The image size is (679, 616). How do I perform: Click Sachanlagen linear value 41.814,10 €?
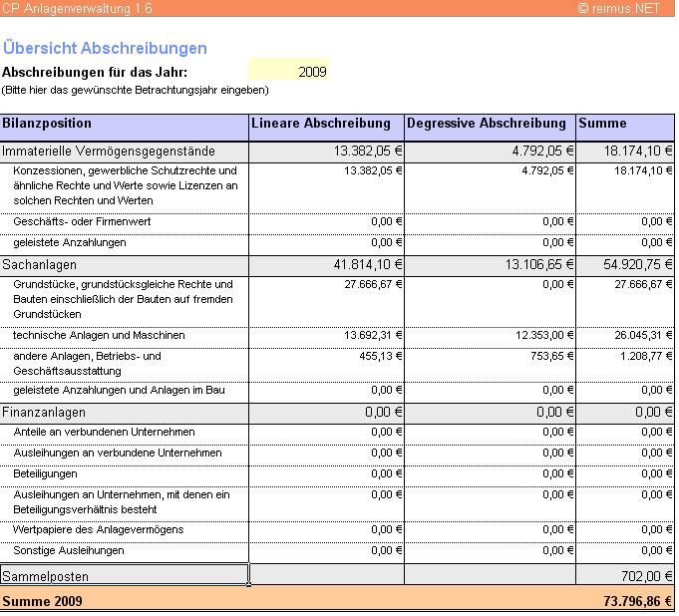368,264
